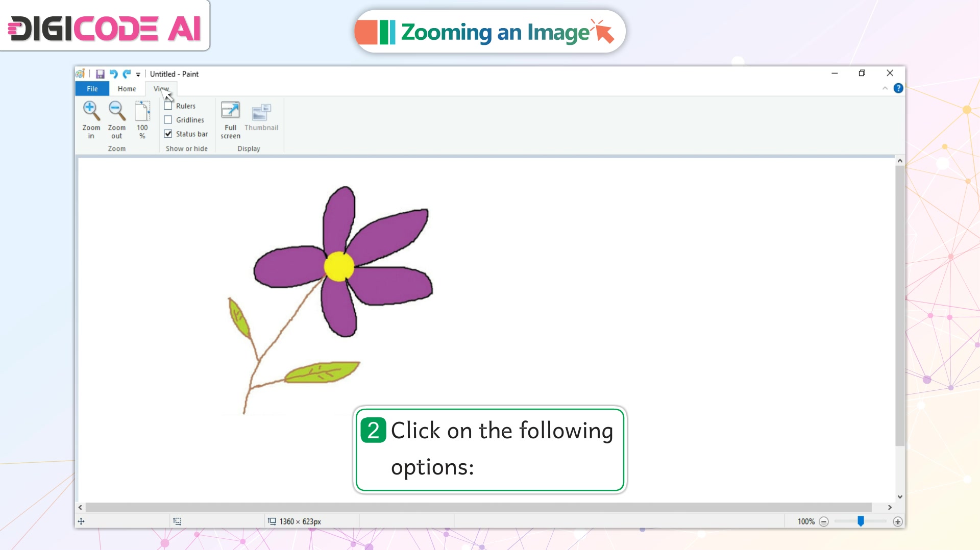The width and height of the screenshot is (980, 550).
Task: Click the horizontal scrollbar left arrow
Action: pos(80,507)
